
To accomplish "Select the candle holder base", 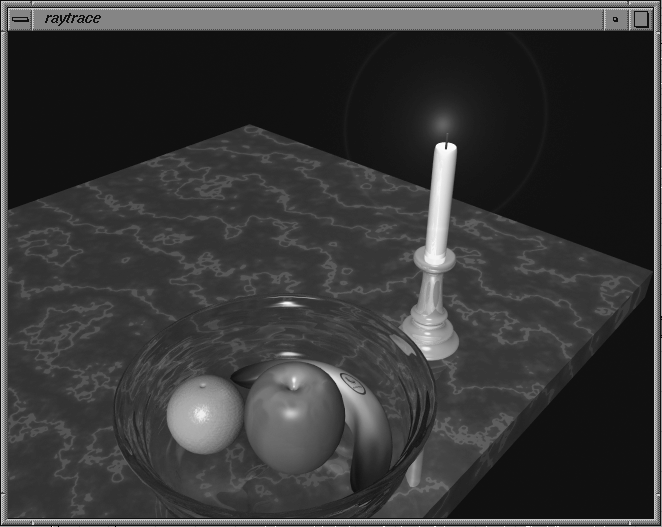I will (x=430, y=338).
